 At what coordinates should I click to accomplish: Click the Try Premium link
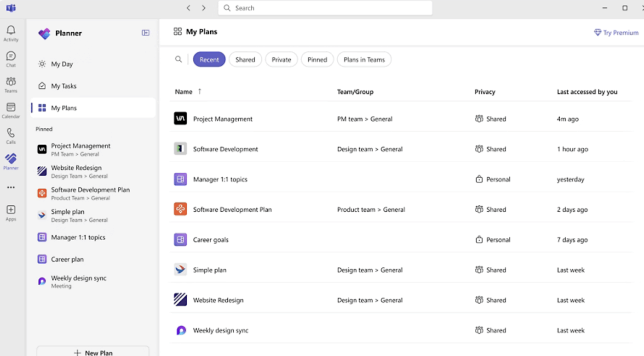click(x=616, y=33)
